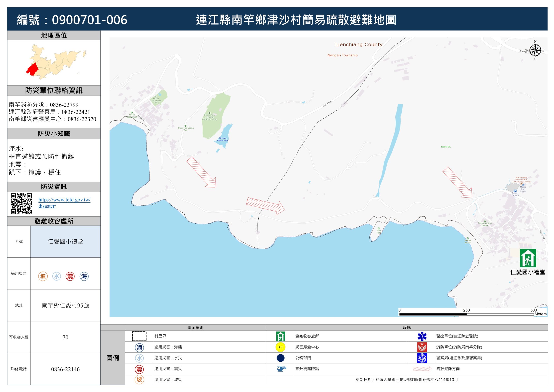Viewport: 554px width, 392px height.
Task: Click the 避難收容處所 section header
Action: 54,221
